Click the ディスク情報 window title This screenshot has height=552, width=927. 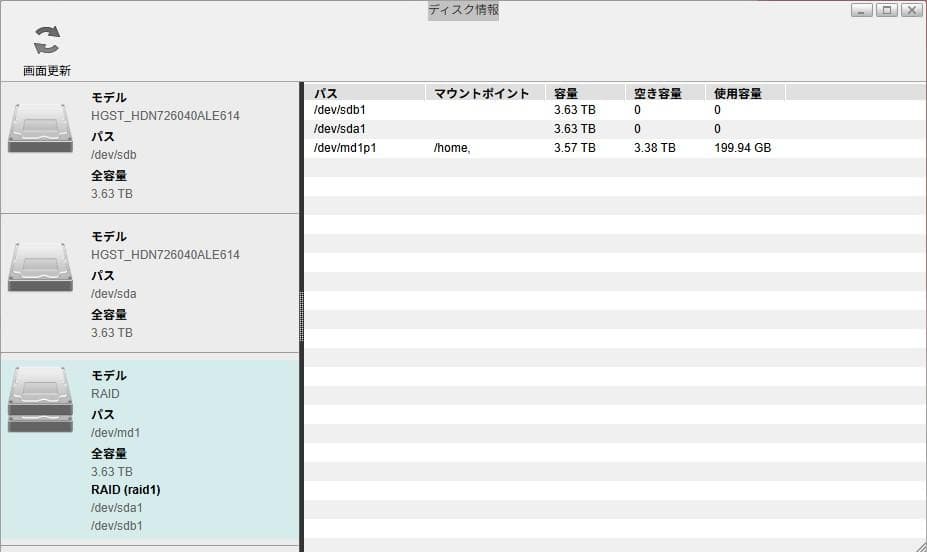464,10
